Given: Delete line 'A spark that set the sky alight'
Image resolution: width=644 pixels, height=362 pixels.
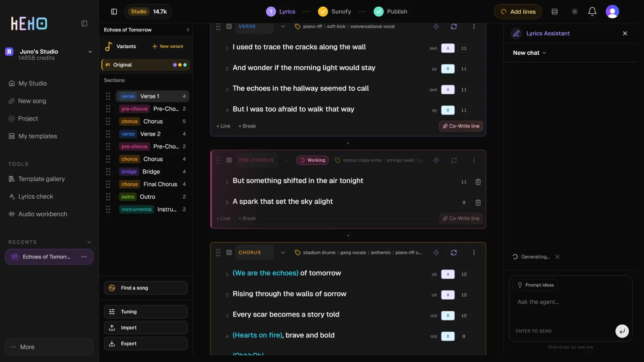Looking at the screenshot, I should pos(478,203).
